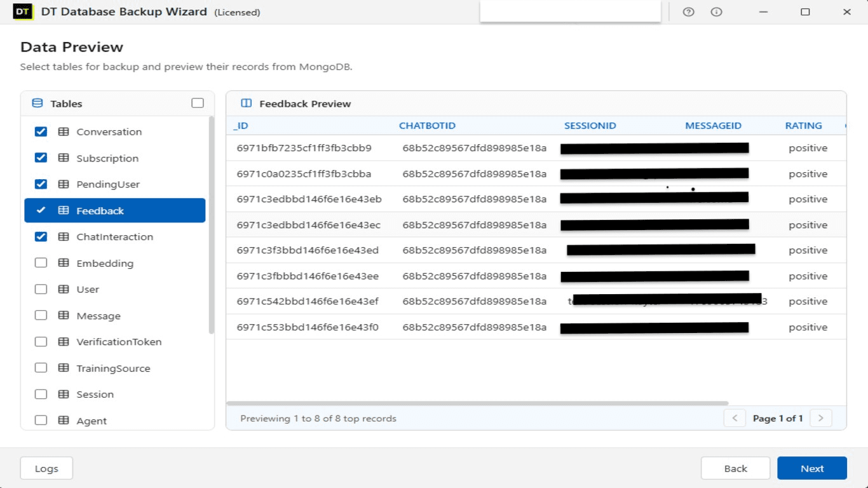Click the cell 6971bfb7235cf1ff3fb3cbb9
This screenshot has height=488, width=868.
point(304,148)
